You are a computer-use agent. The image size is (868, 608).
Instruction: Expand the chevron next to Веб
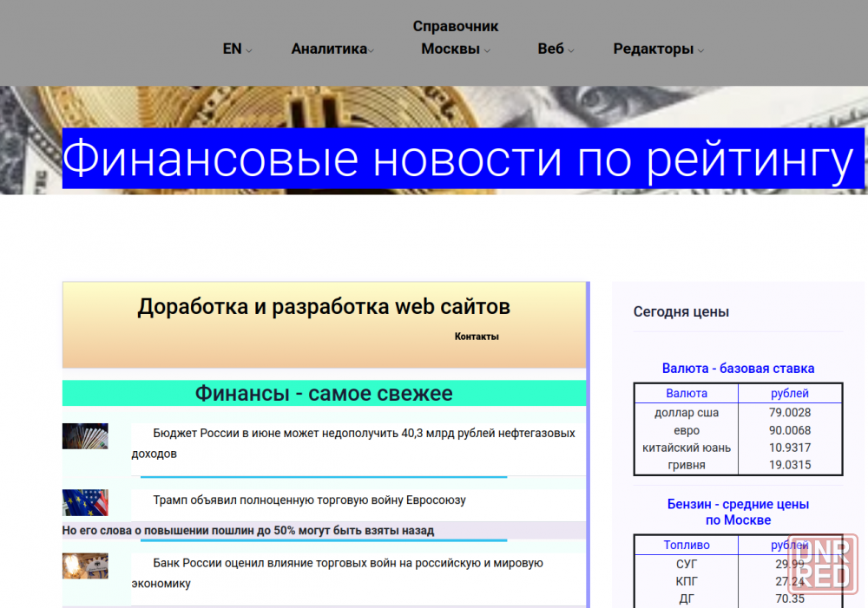pyautogui.click(x=571, y=50)
